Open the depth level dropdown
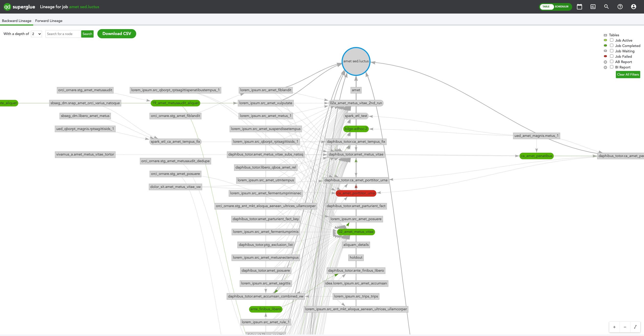Viewport: 644px width, 336px height. click(36, 34)
